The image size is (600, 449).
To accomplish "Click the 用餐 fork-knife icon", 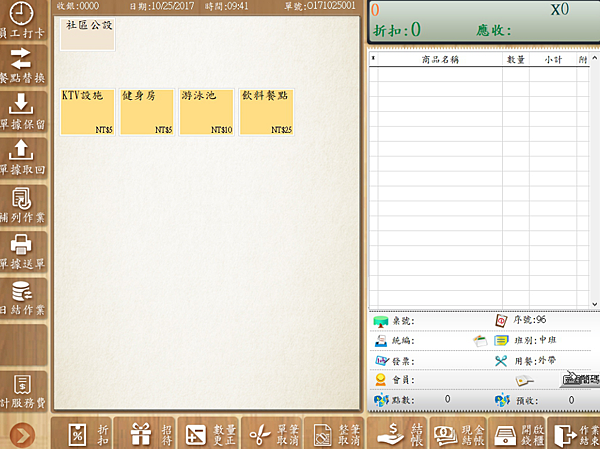I will [501, 361].
